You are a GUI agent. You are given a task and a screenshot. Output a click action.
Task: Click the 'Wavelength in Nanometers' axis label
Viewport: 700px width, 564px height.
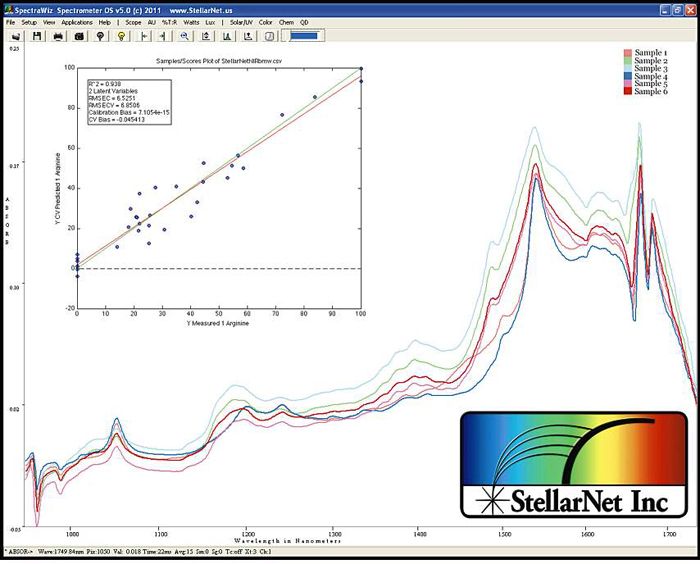click(288, 541)
